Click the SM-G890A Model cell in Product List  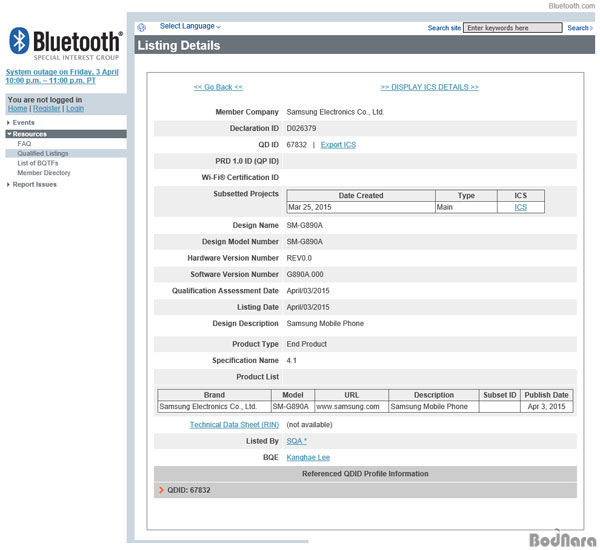click(291, 406)
